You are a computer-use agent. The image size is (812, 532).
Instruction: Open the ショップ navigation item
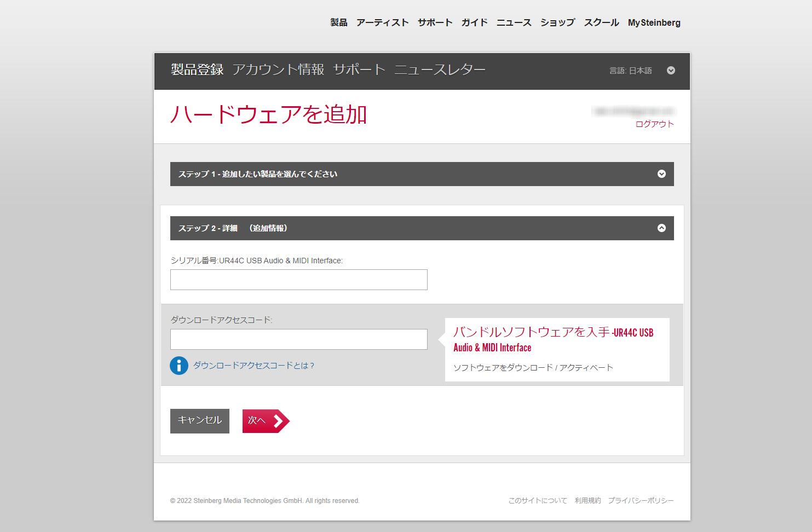coord(557,22)
